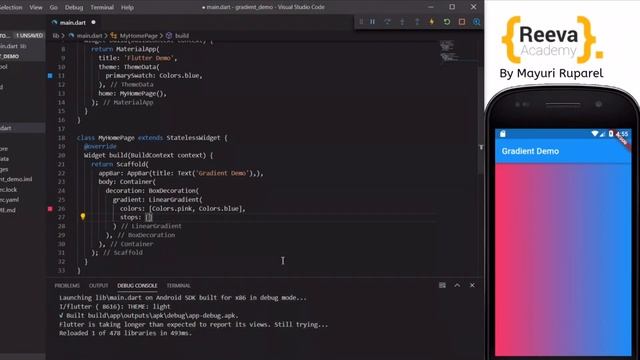
Task: Click 'Launching lib\main.dart' console line
Action: 183,298
